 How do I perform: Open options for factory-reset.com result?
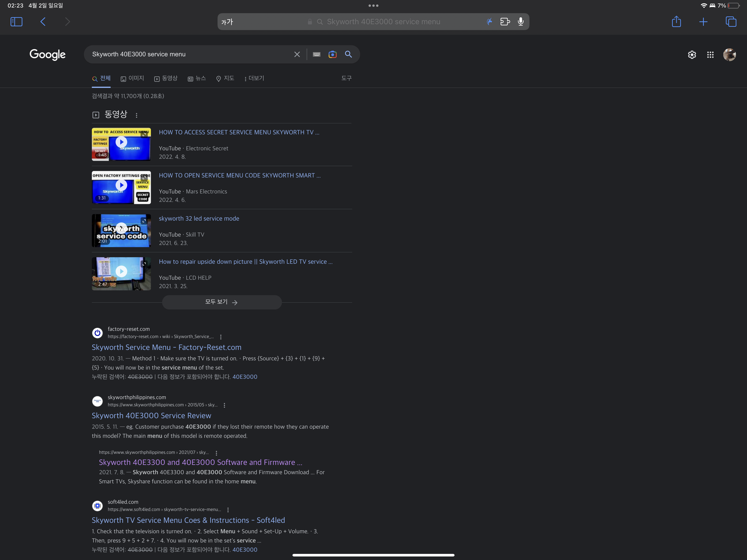pyautogui.click(x=221, y=337)
